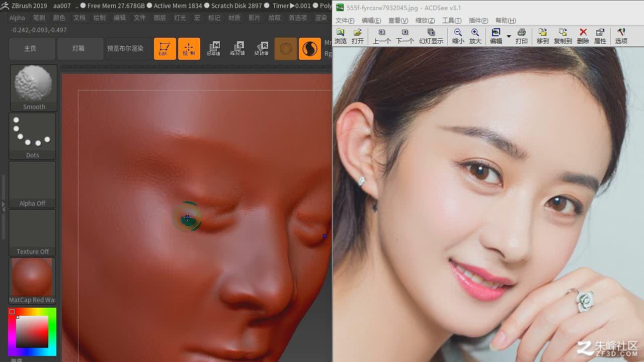The width and height of the screenshot is (644, 362).
Task: Open the 拾取 picker menu
Action: click(274, 18)
